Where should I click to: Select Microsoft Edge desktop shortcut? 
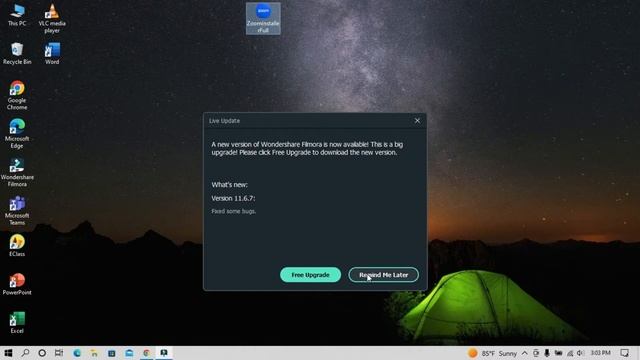tap(17, 133)
